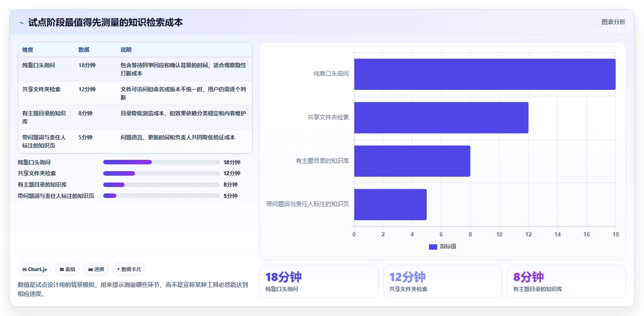Click the chart y-axis label 纯靠口头询问
The image size is (644, 316).
[x=331, y=74]
